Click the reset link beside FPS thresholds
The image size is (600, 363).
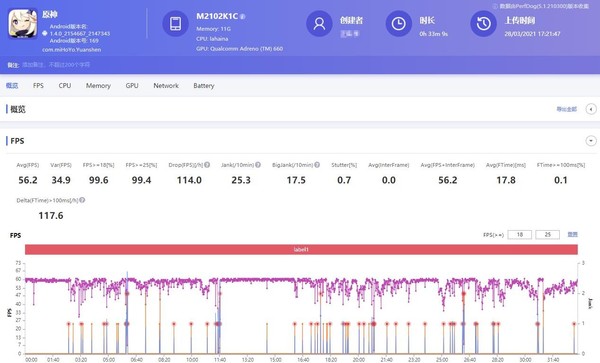572,234
